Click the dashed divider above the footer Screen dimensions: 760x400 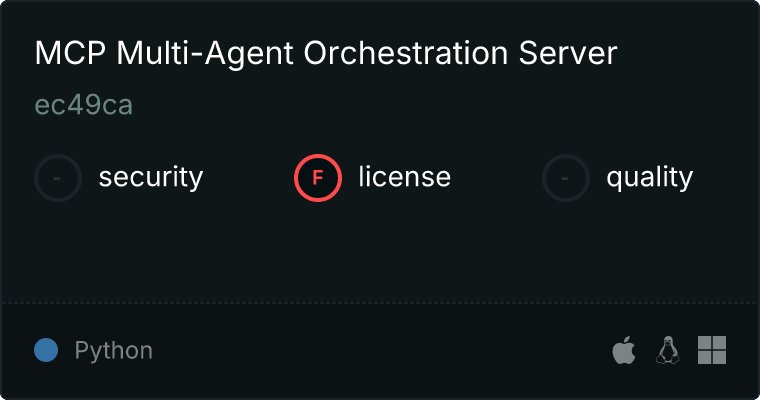click(380, 302)
